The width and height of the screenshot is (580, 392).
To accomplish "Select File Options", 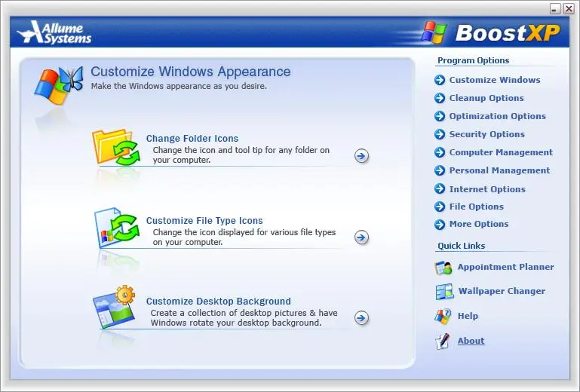I will 477,207.
